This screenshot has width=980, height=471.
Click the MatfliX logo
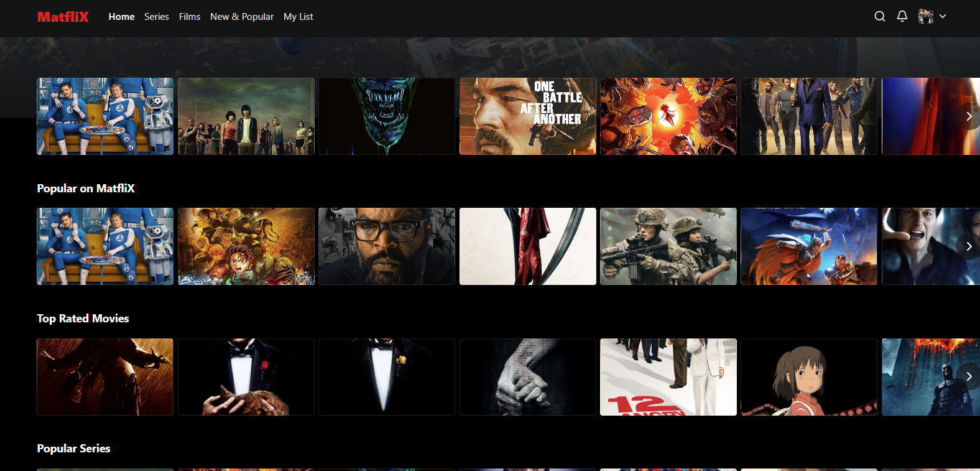63,17
